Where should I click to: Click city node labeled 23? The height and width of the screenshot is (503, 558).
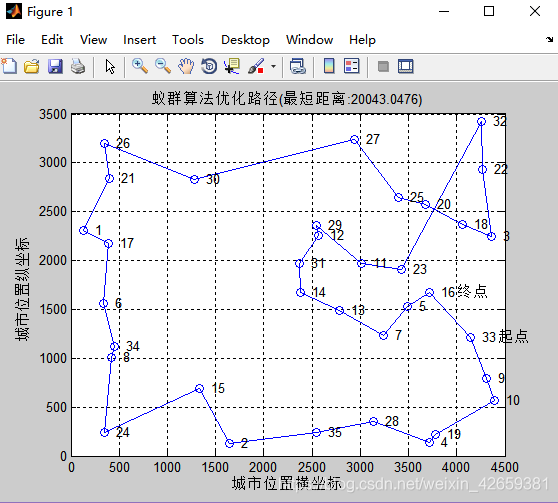[x=401, y=269]
